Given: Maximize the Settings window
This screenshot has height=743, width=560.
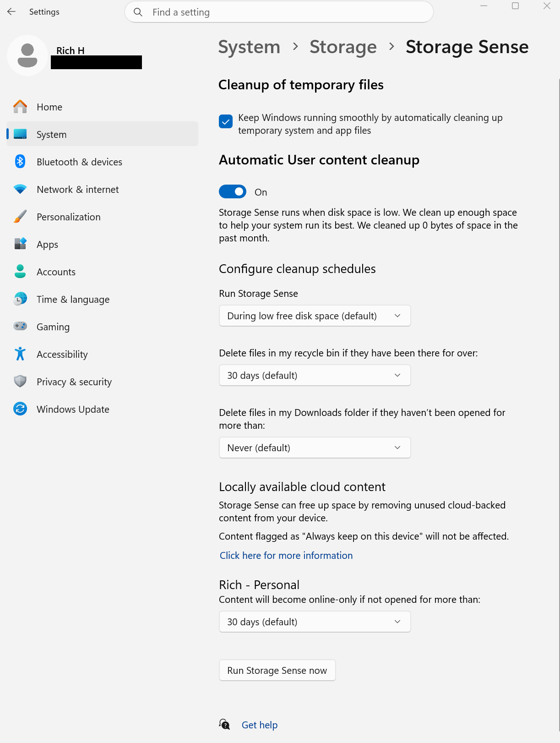Looking at the screenshot, I should 515,6.
